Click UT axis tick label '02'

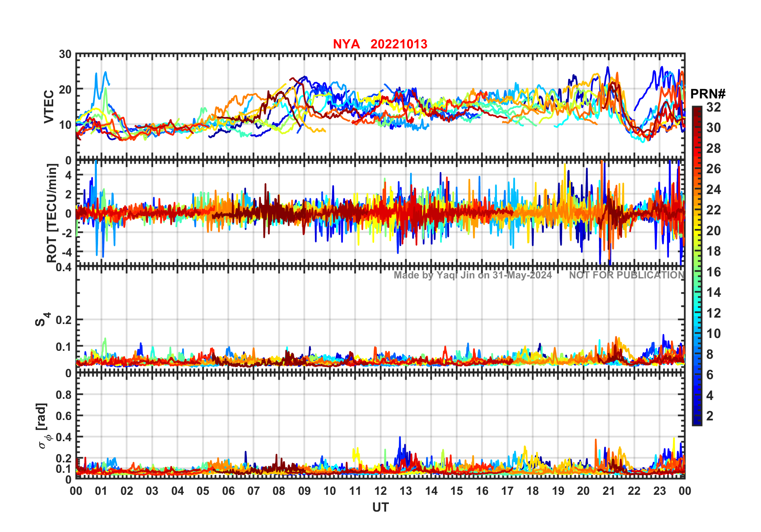[x=127, y=491]
